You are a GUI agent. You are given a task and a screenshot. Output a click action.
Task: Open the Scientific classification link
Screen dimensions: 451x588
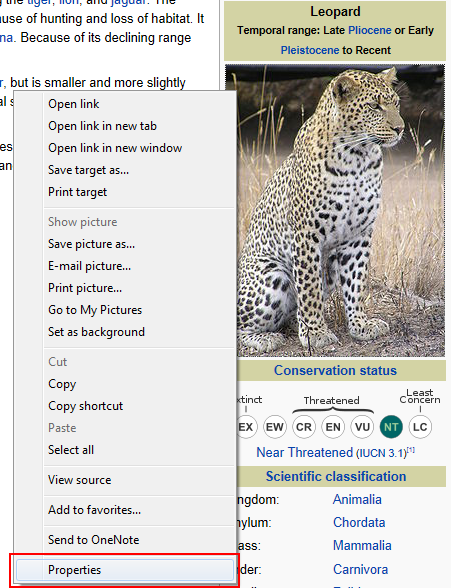(336, 477)
